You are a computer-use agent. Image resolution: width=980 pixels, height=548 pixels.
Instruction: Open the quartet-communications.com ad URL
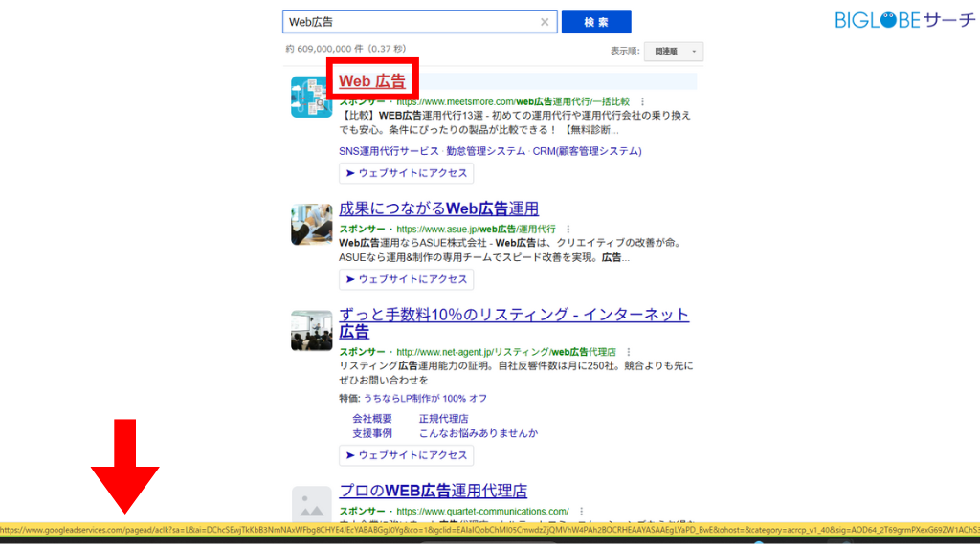pyautogui.click(x=482, y=511)
